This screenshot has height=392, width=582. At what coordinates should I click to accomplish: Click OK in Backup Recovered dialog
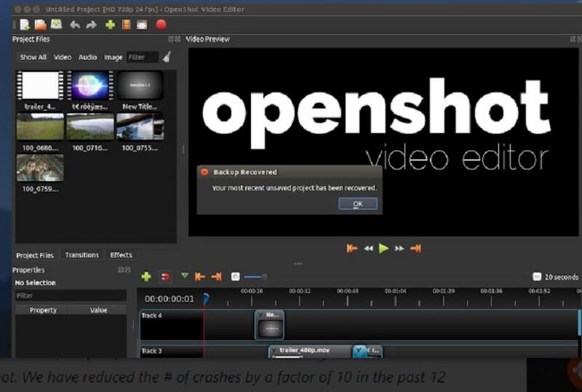[x=358, y=204]
